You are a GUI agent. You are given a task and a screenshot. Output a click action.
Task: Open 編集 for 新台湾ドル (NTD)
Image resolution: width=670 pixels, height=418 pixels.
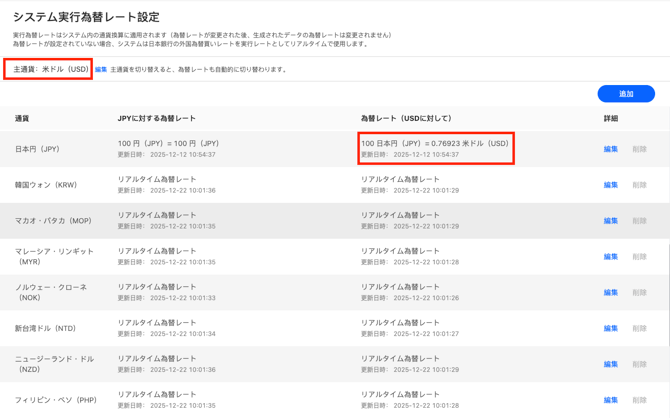pos(611,329)
